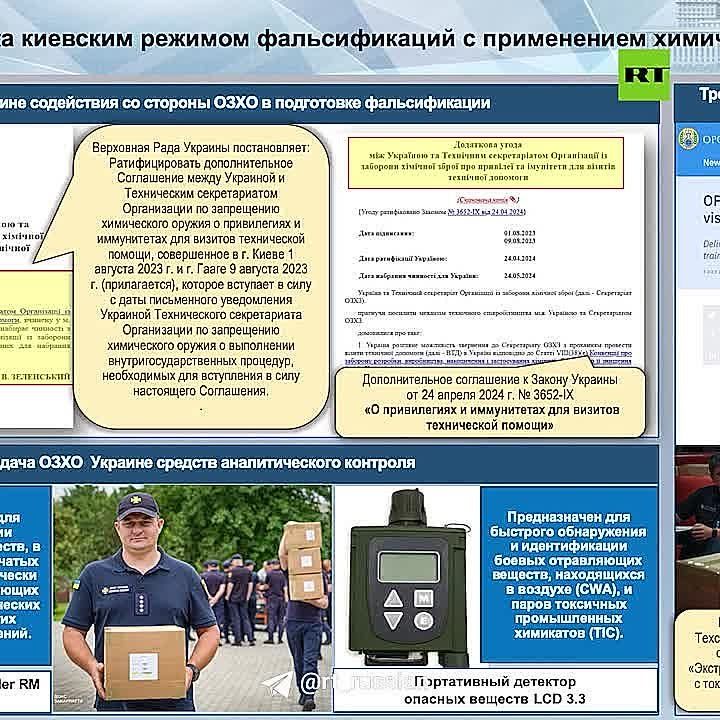Click the 'Дата ратифікації Україною:' label
720x720 pixels.
coord(403,259)
